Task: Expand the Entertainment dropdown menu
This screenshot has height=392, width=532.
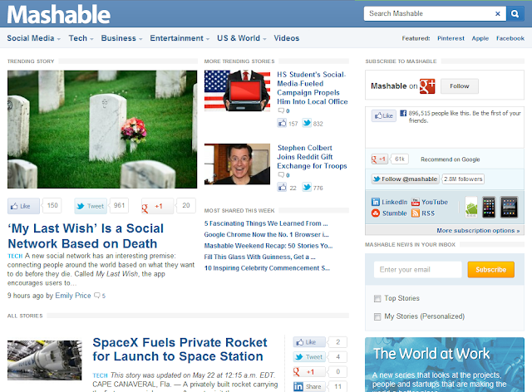Action: 180,38
